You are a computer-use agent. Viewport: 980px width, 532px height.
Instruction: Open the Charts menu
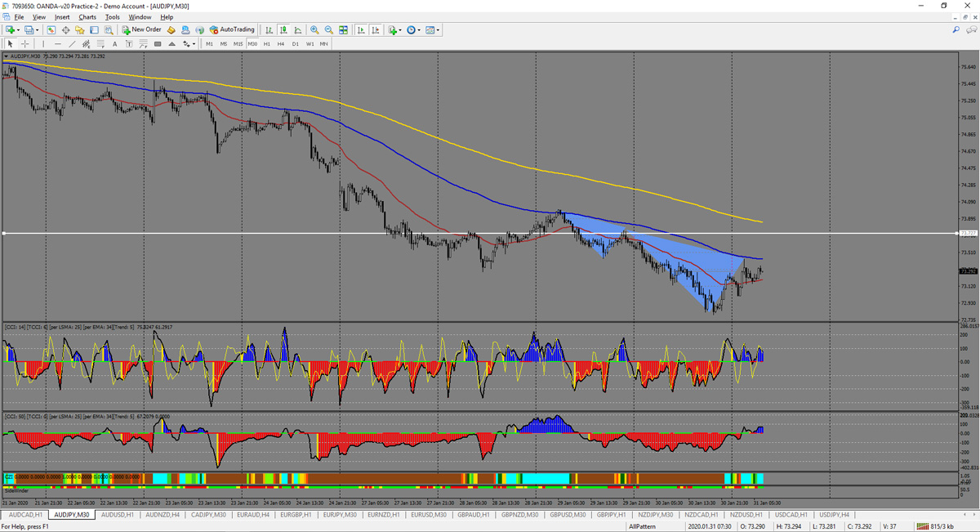pos(87,17)
